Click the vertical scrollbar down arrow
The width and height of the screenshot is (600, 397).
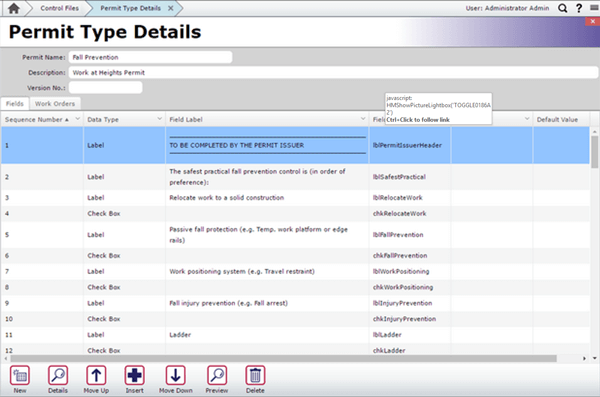(594, 358)
